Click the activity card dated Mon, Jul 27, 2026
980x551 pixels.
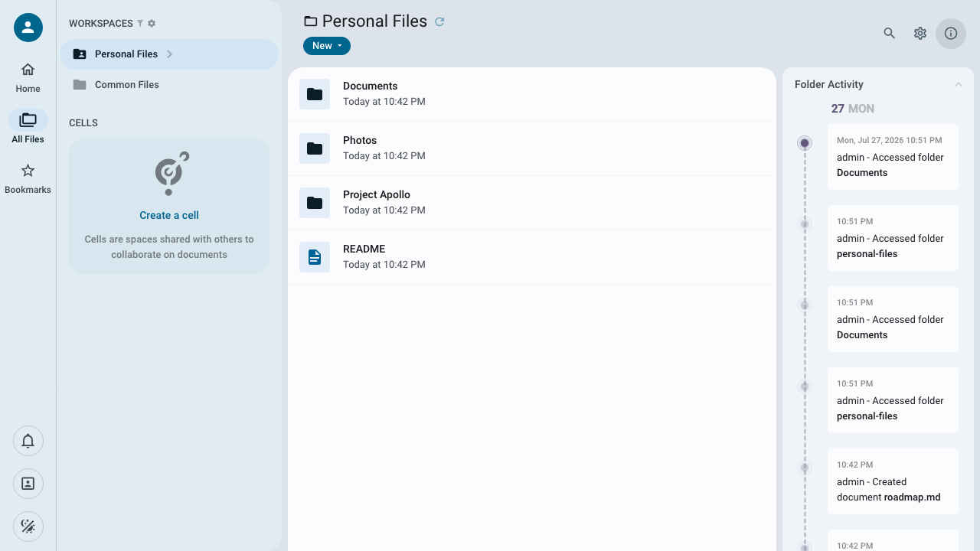coord(893,157)
